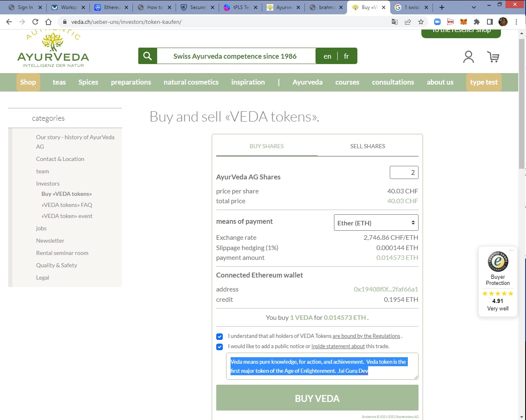Open Rental seminar room sidebar link
526x420 pixels.
[62, 253]
